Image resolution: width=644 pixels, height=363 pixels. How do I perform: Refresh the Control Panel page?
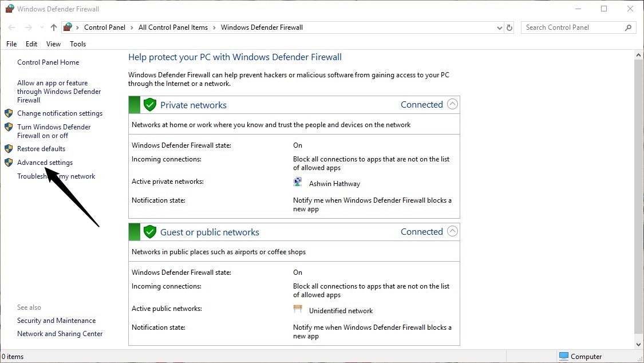point(509,27)
